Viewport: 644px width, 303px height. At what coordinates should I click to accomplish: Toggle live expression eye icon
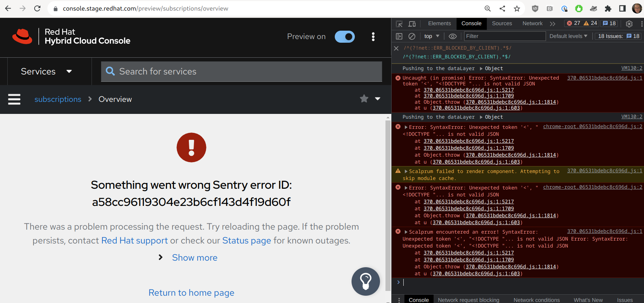pos(453,36)
